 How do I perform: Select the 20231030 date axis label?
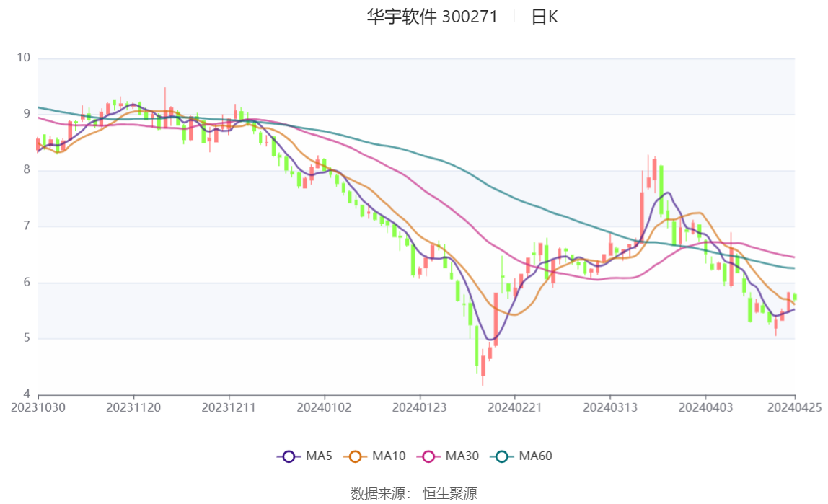tap(38, 407)
